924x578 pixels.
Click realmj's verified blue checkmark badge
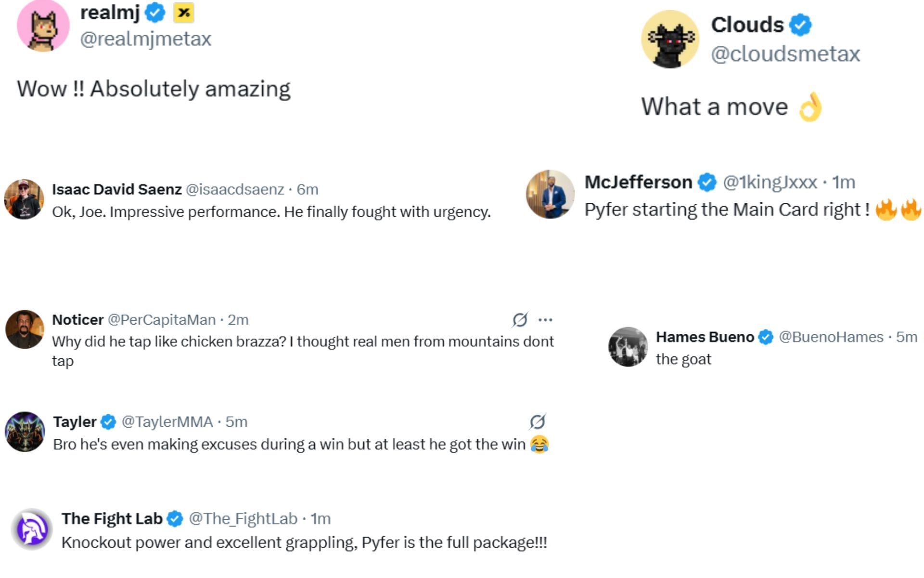pos(155,13)
